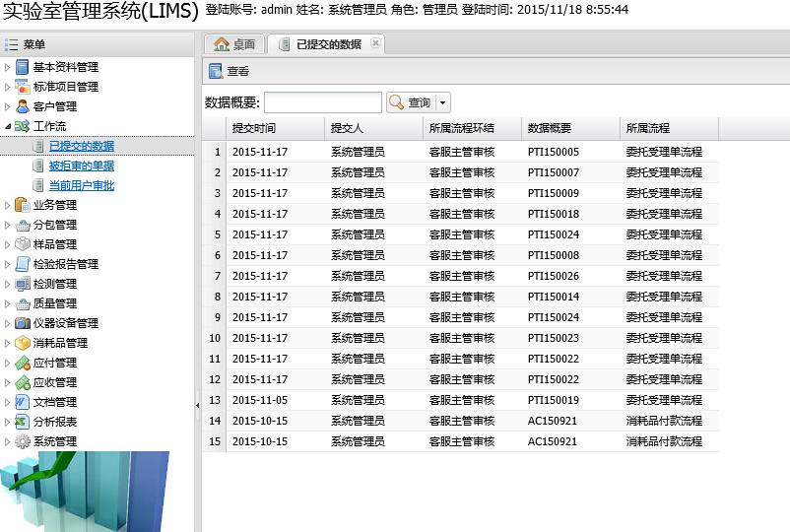Screen dimensions: 790x532
Task: Switch to the 桌面 tab
Action: pos(235,44)
